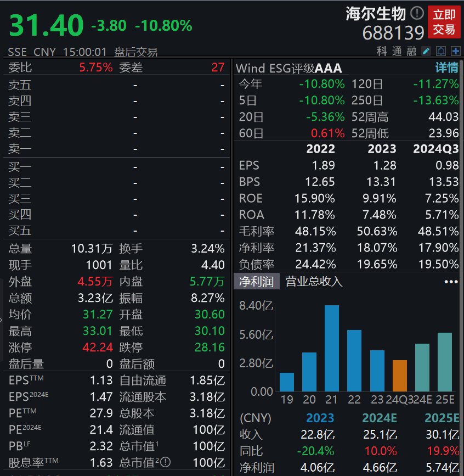Open the price alert bell icon
The height and width of the screenshot is (476, 464).
tap(441, 51)
